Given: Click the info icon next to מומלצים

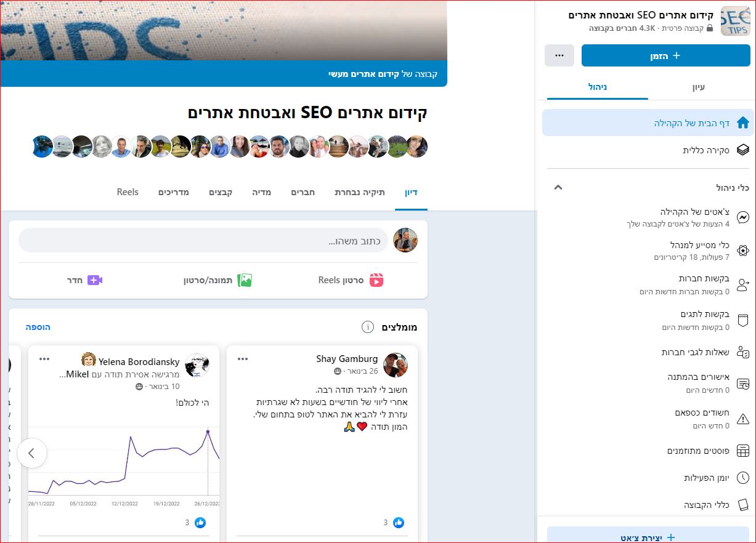Looking at the screenshot, I should pos(368,327).
